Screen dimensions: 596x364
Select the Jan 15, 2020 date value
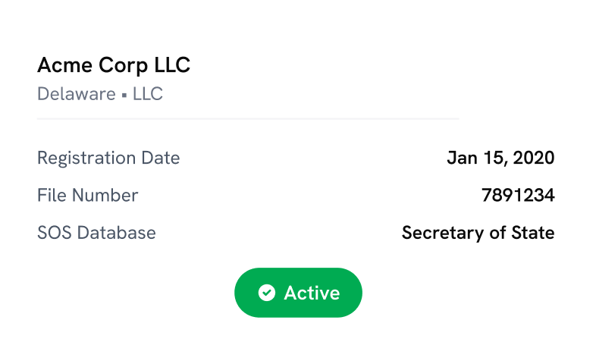pos(500,158)
